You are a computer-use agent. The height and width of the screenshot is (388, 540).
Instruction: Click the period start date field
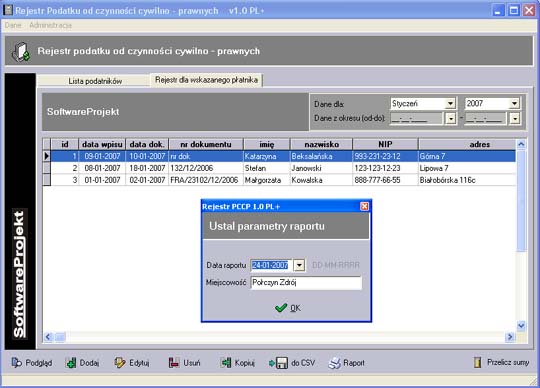click(416, 119)
